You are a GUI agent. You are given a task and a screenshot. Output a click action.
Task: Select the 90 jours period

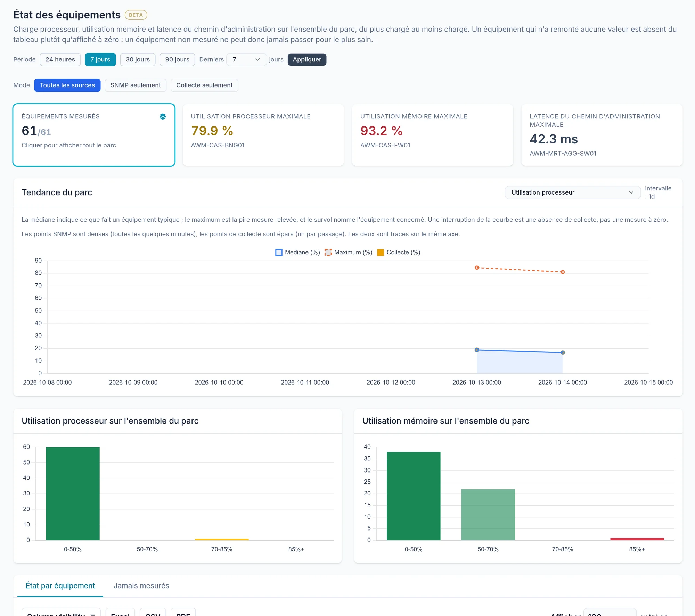177,59
